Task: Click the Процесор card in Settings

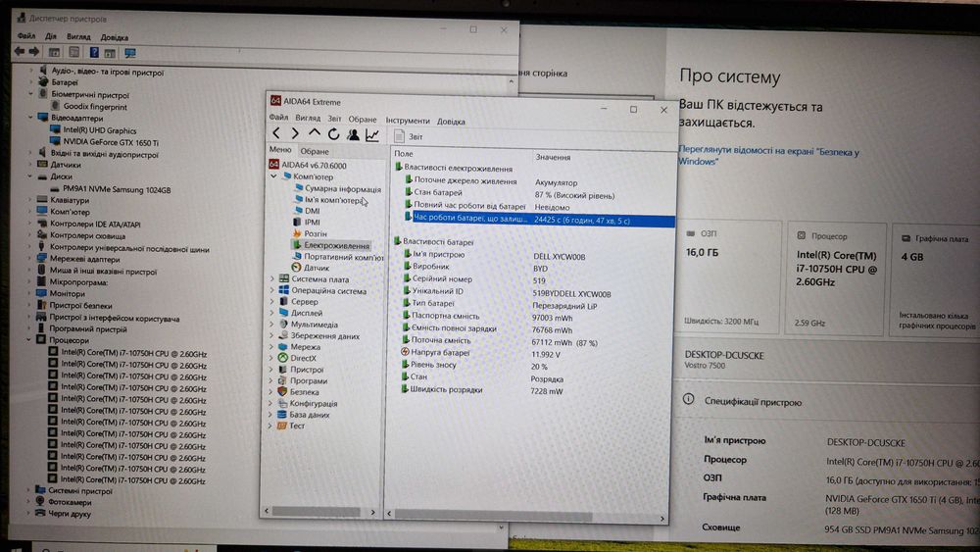Action: click(836, 278)
